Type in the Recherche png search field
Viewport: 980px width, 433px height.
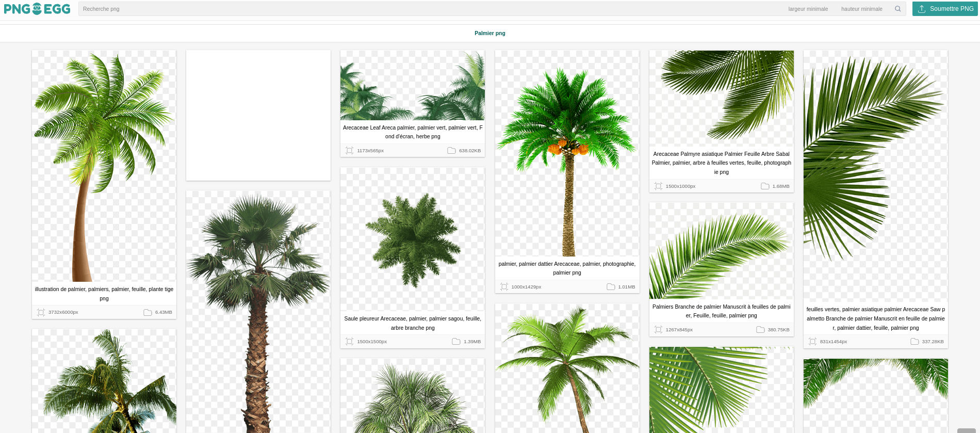click(413, 9)
